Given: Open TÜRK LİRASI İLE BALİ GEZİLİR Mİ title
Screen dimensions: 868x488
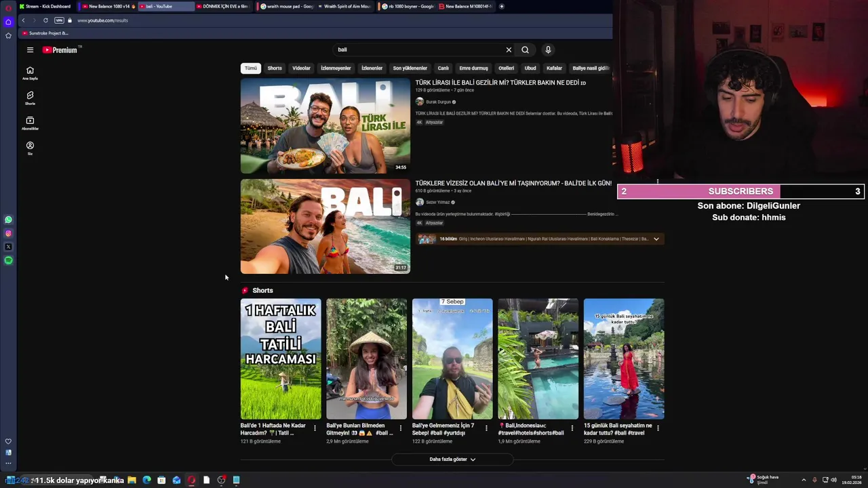Looking at the screenshot, I should (500, 83).
